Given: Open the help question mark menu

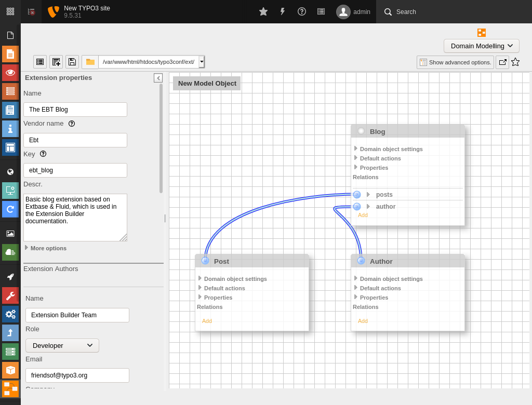Looking at the screenshot, I should [x=302, y=11].
